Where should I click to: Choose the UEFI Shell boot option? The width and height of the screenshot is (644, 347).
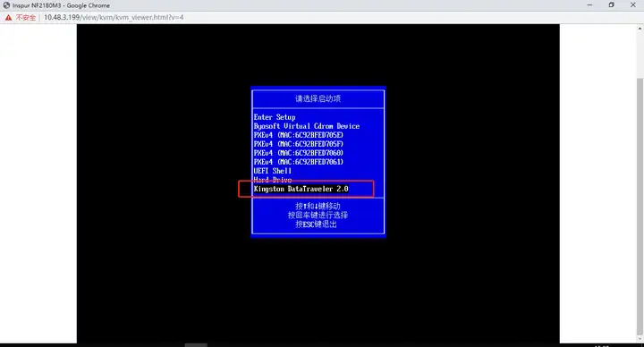273,171
